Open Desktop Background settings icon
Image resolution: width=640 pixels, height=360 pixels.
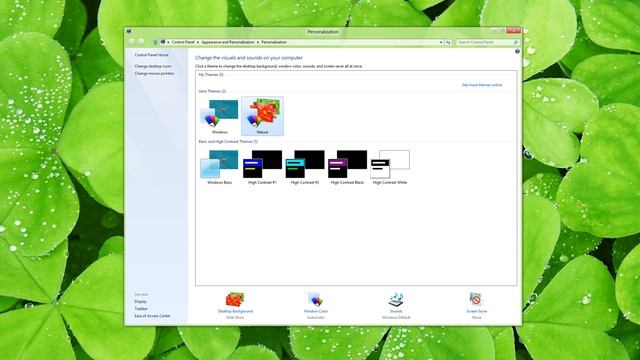point(235,300)
